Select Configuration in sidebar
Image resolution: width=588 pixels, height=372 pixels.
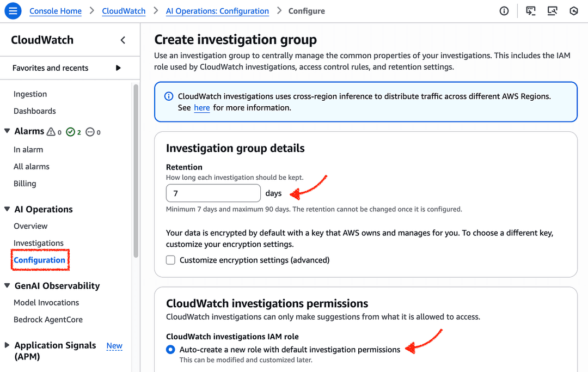coord(39,260)
